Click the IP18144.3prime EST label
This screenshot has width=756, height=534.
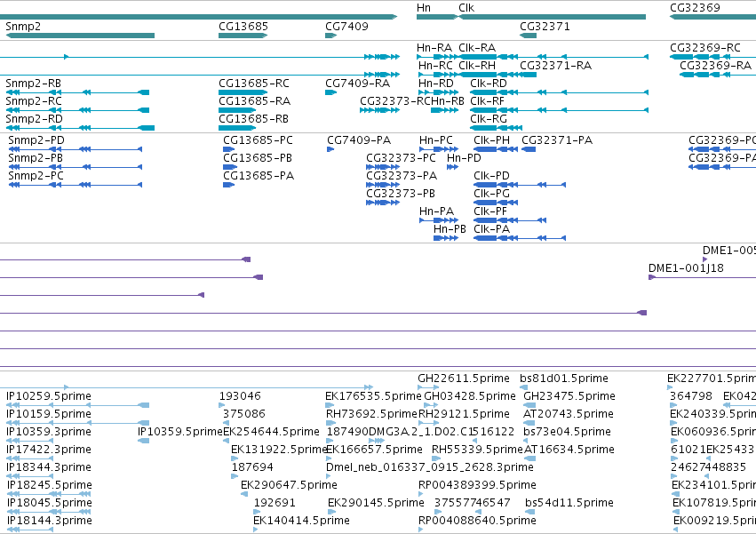coord(49,522)
